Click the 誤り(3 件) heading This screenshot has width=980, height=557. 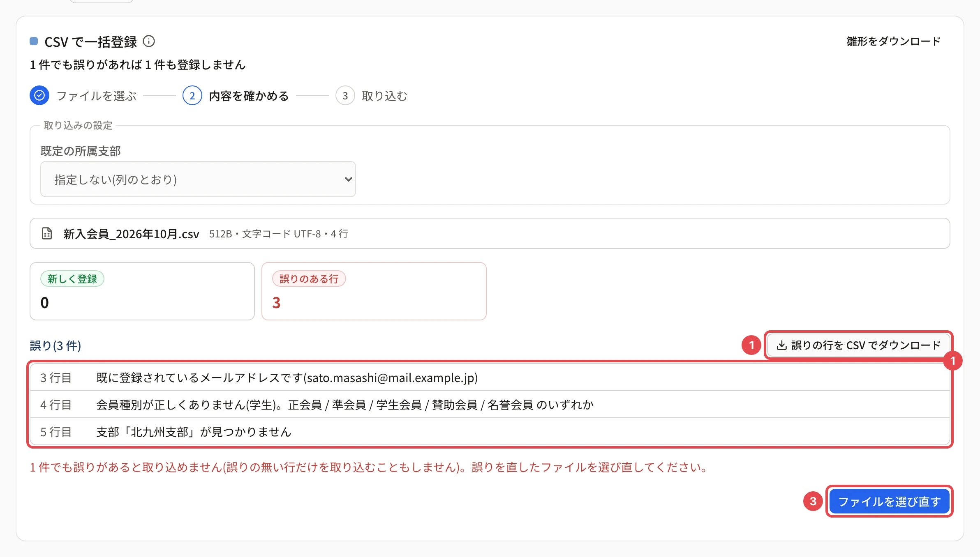click(55, 345)
